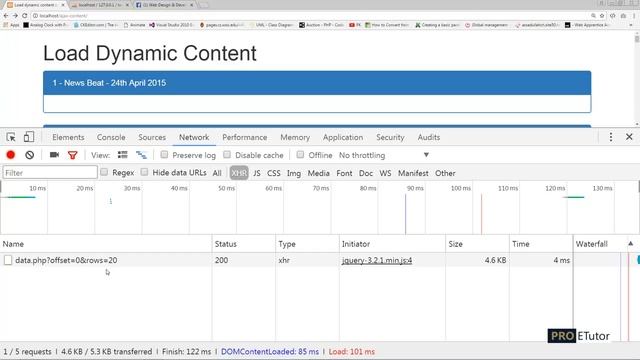Click file icon of data.php request
The height and width of the screenshot is (360, 640).
(8, 260)
